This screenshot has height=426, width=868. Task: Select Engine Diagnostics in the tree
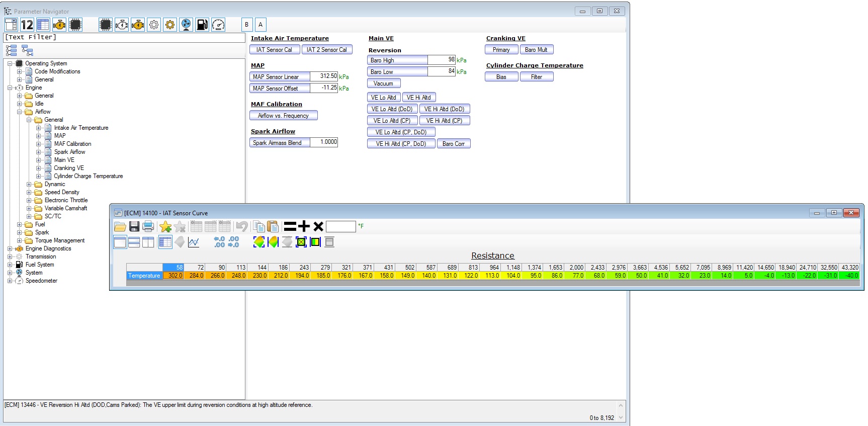[x=48, y=248]
